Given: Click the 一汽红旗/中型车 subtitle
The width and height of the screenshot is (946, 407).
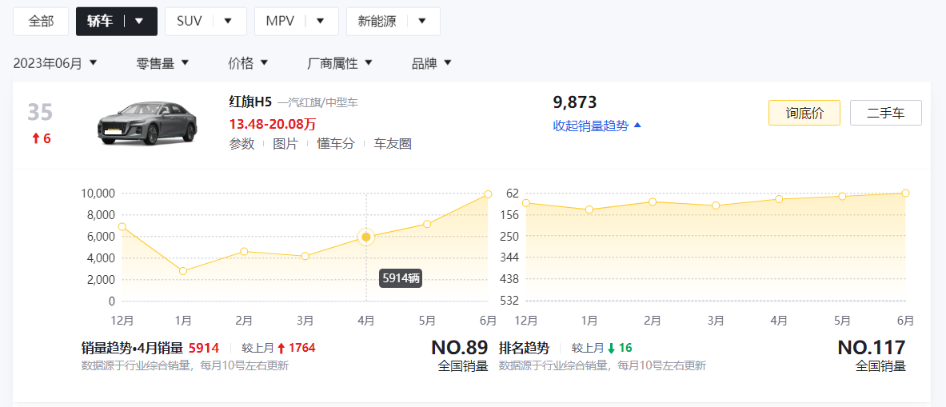Looking at the screenshot, I should [x=318, y=103].
